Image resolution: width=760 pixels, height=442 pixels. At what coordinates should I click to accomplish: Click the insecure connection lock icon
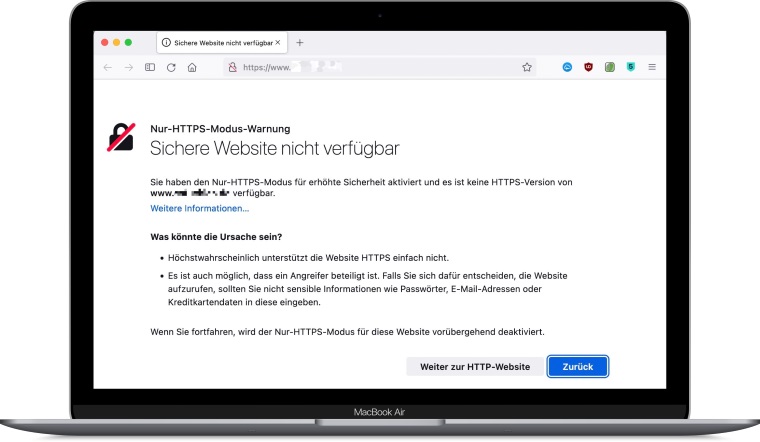point(232,67)
